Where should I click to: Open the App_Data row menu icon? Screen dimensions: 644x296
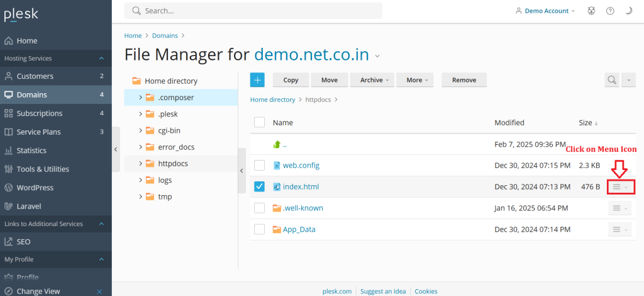tap(620, 229)
